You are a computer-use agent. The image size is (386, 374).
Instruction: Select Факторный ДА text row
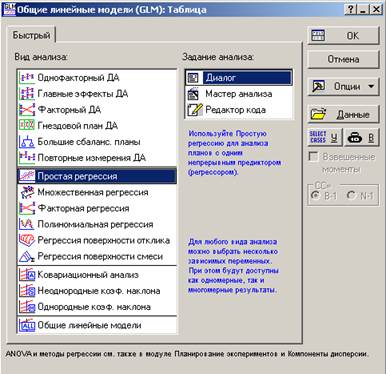point(69,110)
